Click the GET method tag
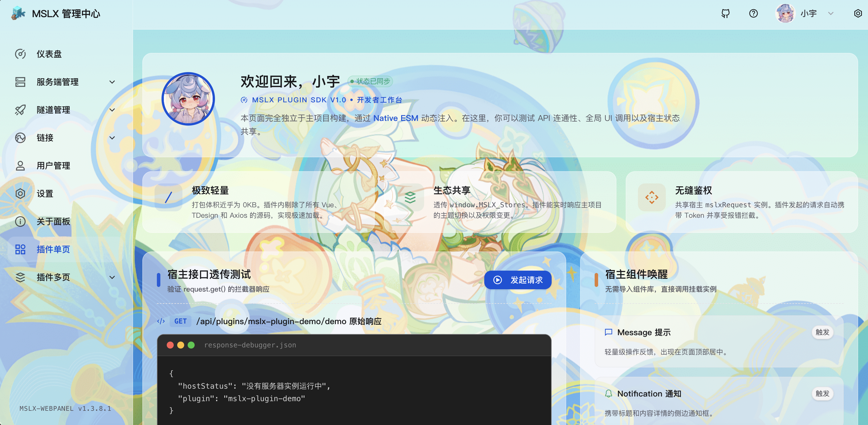Screen dimensions: 868x425 (x=180, y=321)
